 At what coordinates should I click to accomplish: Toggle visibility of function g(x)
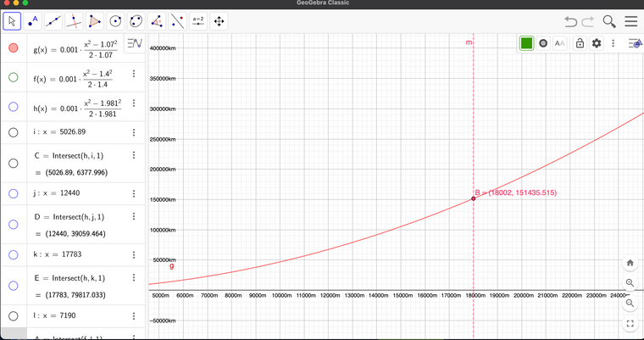13,48
